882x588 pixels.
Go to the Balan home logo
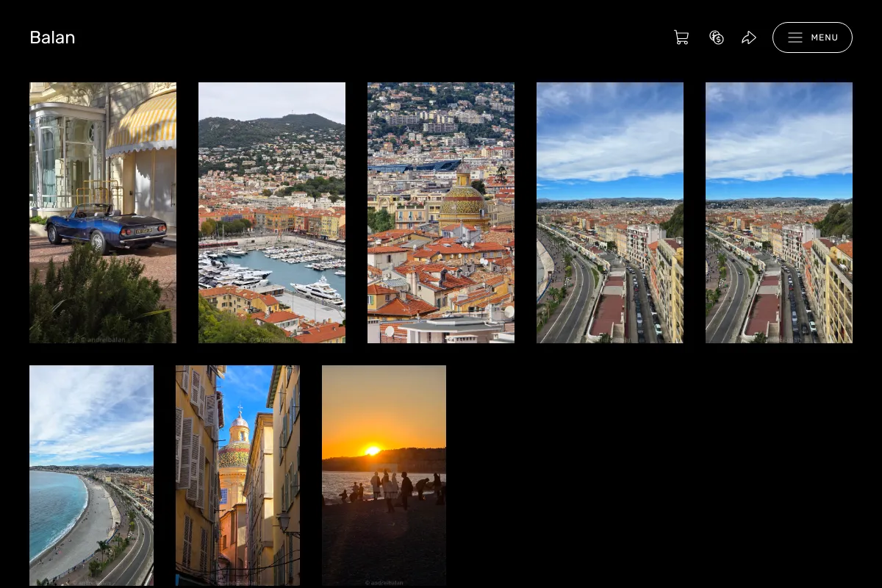[x=52, y=37]
